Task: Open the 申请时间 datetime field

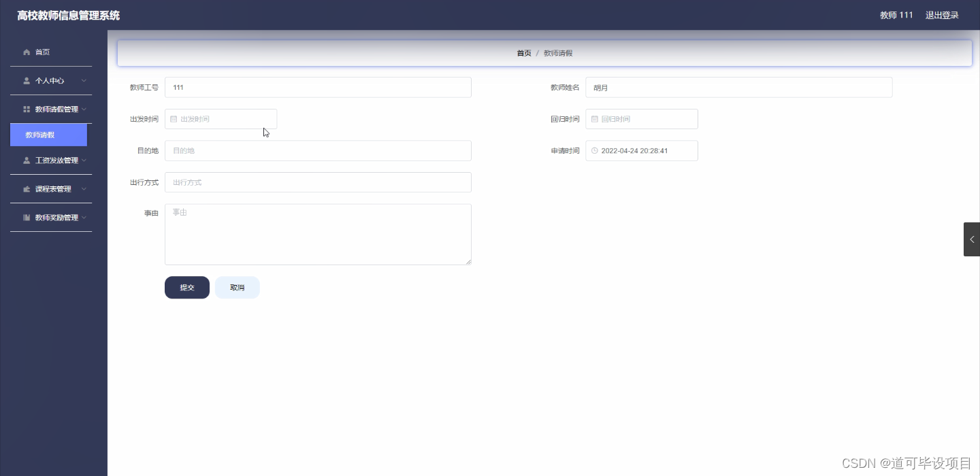Action: click(x=641, y=151)
